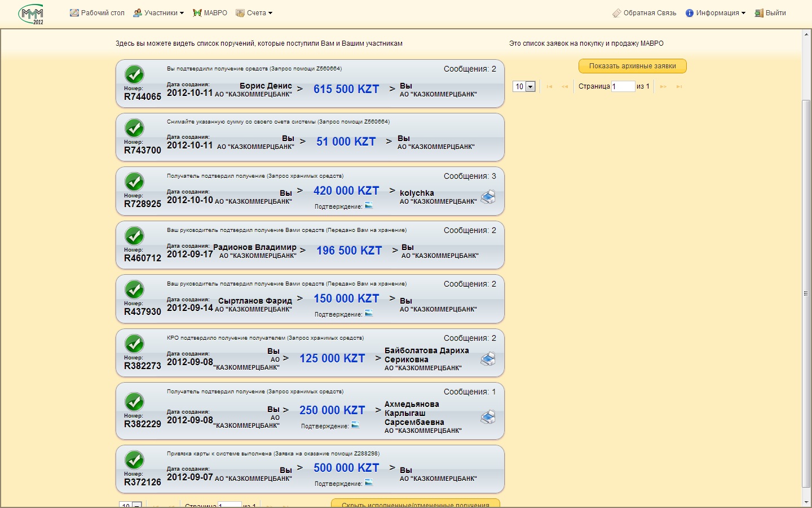
Task: Open Обратная Связь link
Action: coord(644,13)
